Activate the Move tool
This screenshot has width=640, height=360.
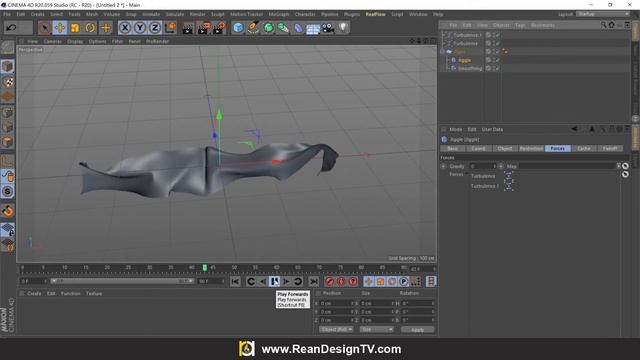[60, 28]
